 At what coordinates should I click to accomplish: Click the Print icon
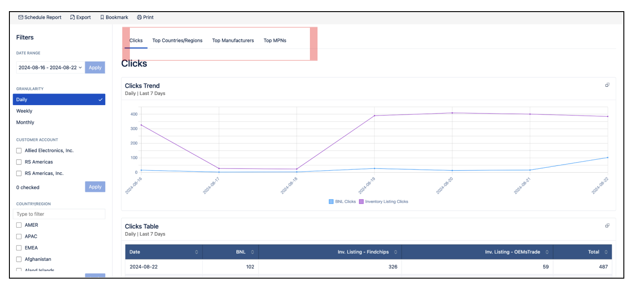click(139, 17)
